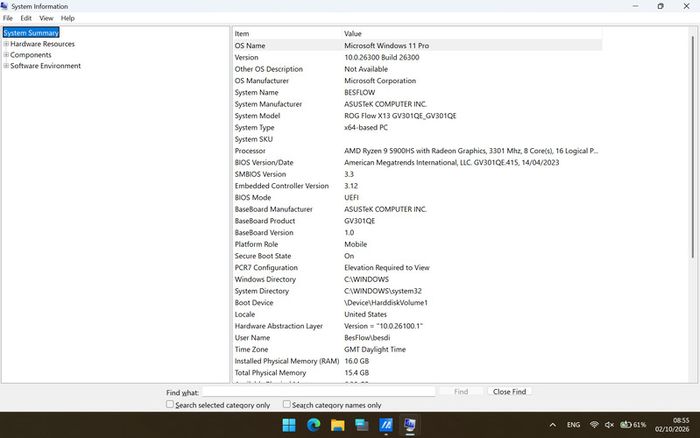Click the Find button
This screenshot has height=438, width=700.
point(461,392)
